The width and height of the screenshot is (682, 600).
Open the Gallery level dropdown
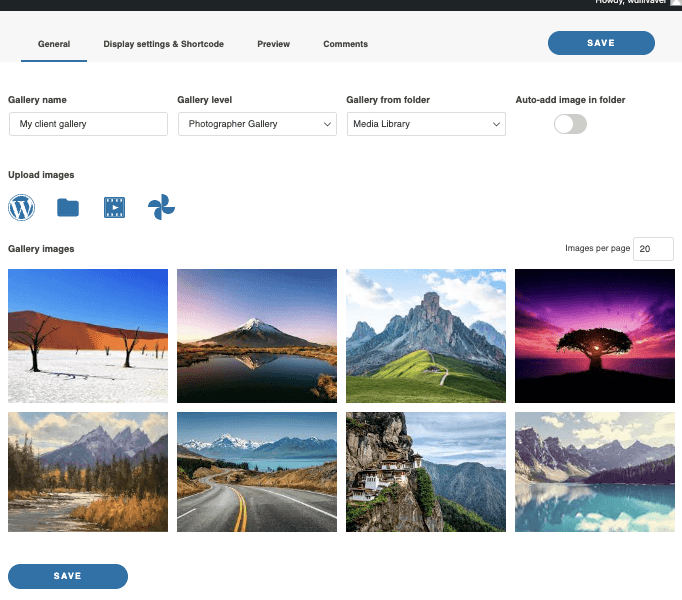click(257, 124)
